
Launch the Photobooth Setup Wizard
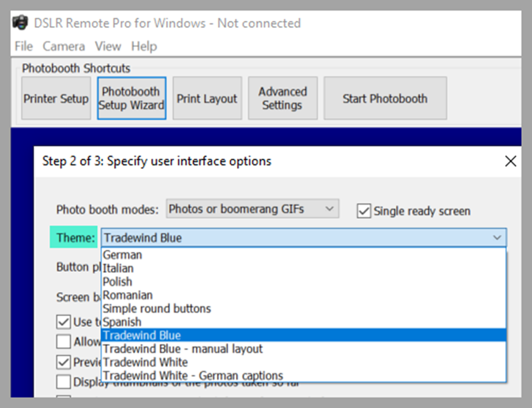(132, 98)
